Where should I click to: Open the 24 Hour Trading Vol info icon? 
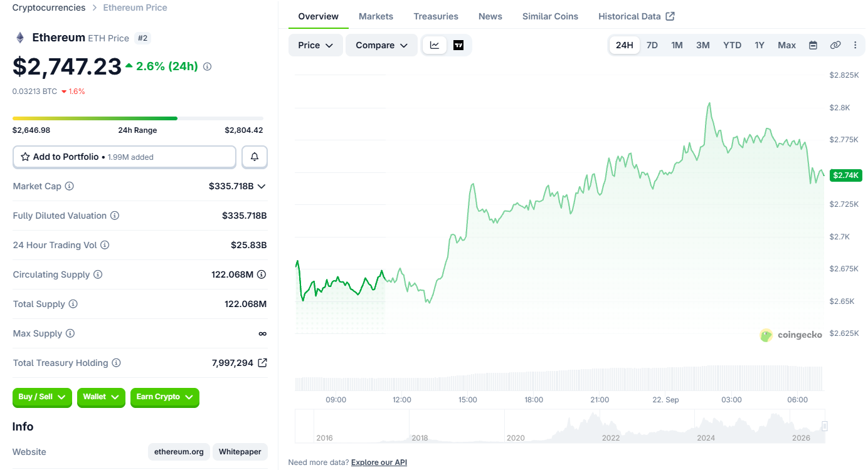click(x=105, y=245)
